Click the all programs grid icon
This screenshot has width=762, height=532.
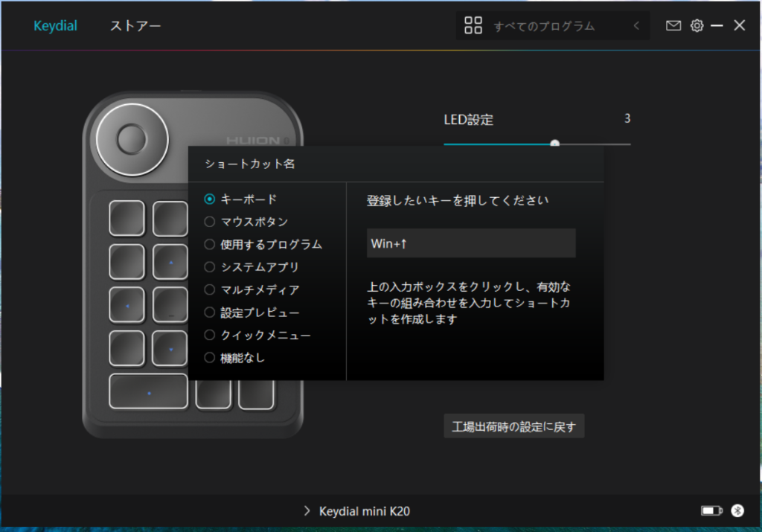pos(473,26)
